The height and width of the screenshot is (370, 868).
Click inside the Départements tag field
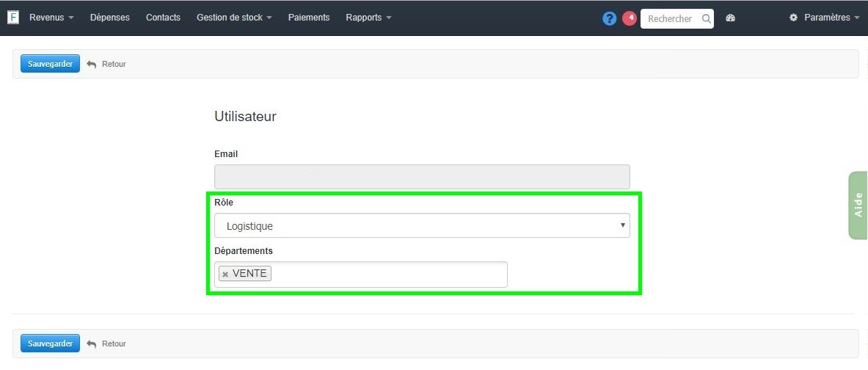(389, 275)
